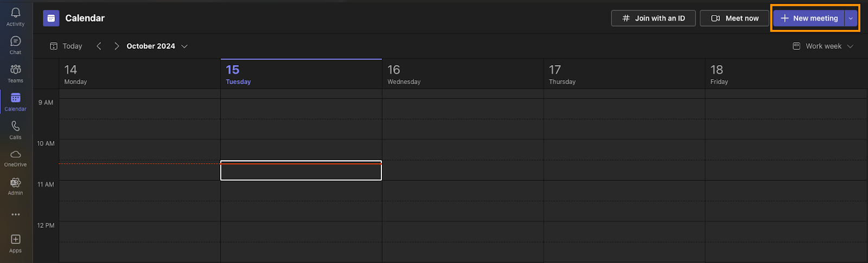Select the Calendar sidebar item

[15, 101]
